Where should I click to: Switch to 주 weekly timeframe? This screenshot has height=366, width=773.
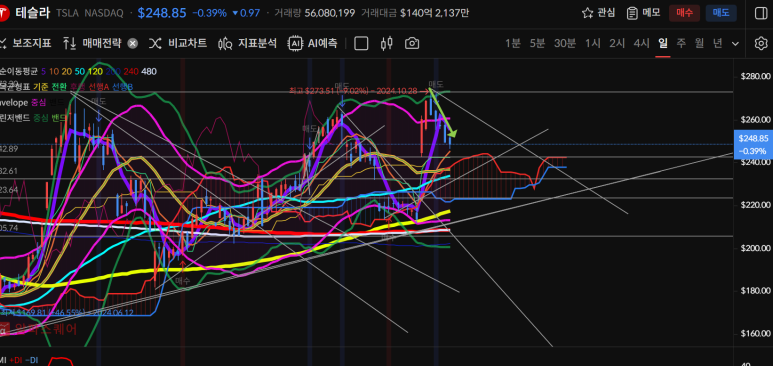pyautogui.click(x=681, y=43)
